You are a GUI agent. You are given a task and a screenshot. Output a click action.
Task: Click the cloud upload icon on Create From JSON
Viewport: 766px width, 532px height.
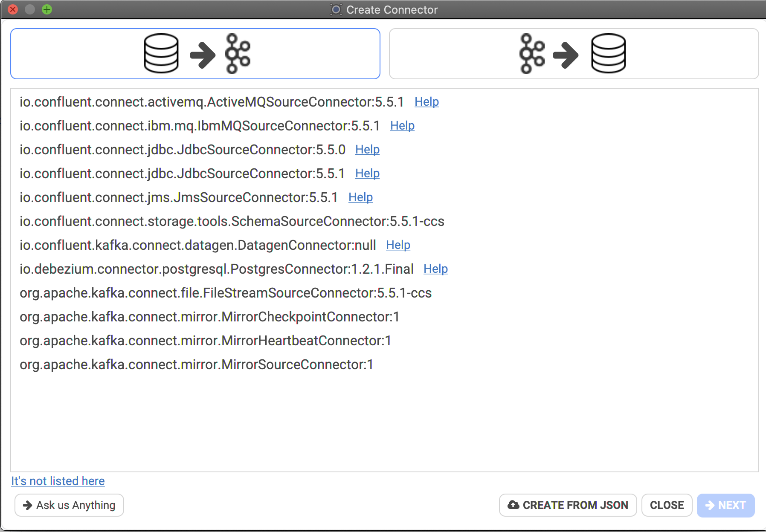(514, 505)
